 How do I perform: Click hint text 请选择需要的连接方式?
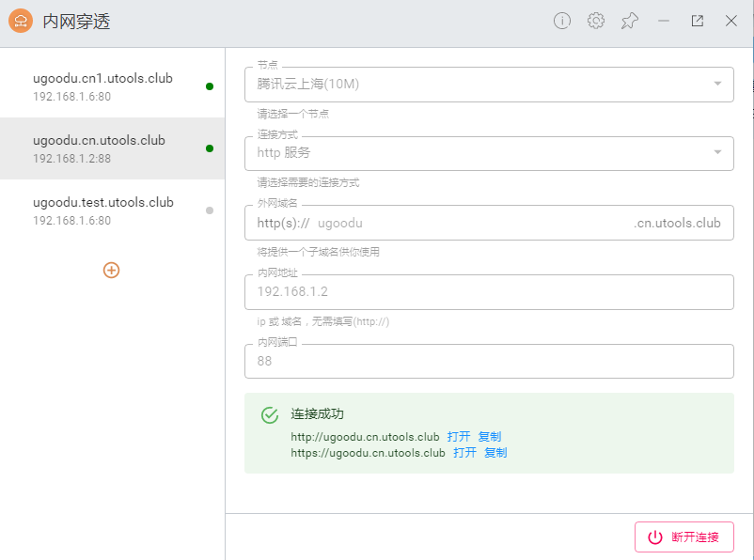click(x=308, y=182)
